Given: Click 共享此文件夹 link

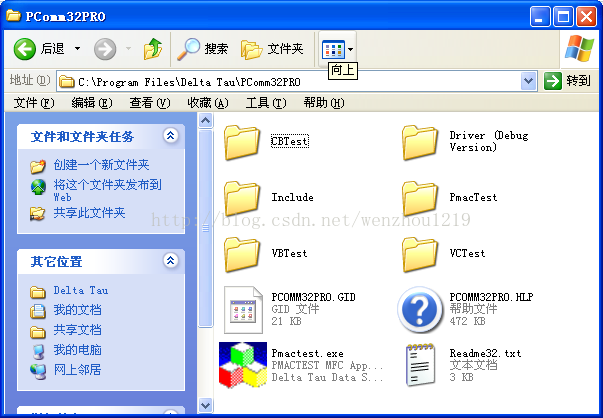Looking at the screenshot, I should pyautogui.click(x=89, y=213).
